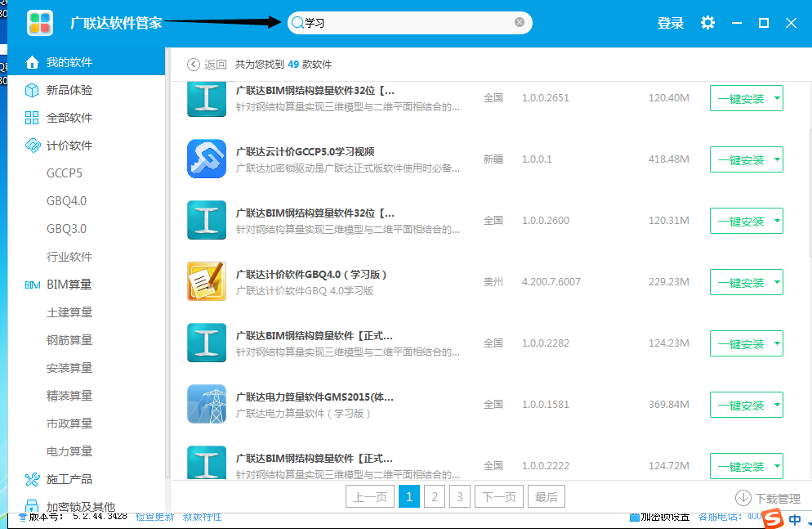Jump to the 最后 last page
Viewport: 812px width, 529px height.
coord(547,497)
